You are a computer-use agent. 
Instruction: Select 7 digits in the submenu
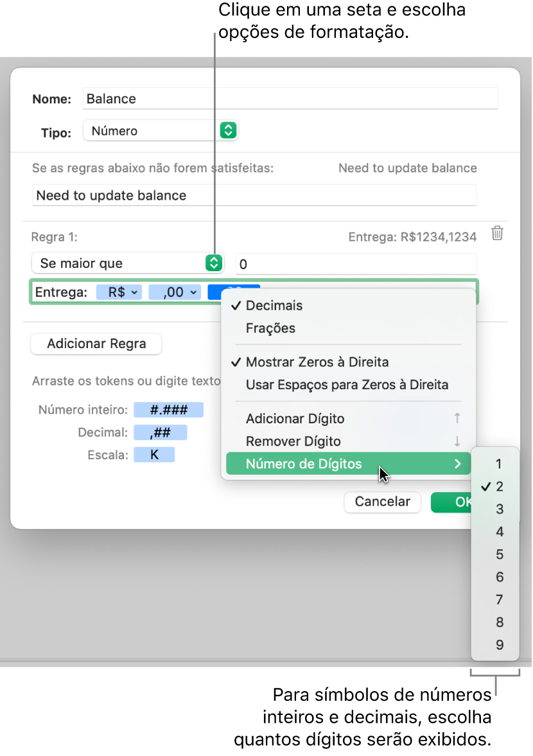point(495,599)
